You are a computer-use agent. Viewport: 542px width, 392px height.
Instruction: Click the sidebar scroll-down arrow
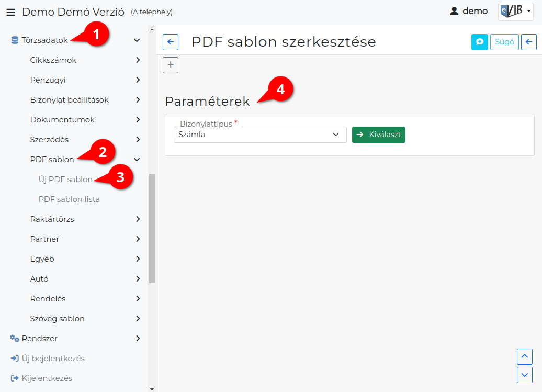(x=152, y=389)
